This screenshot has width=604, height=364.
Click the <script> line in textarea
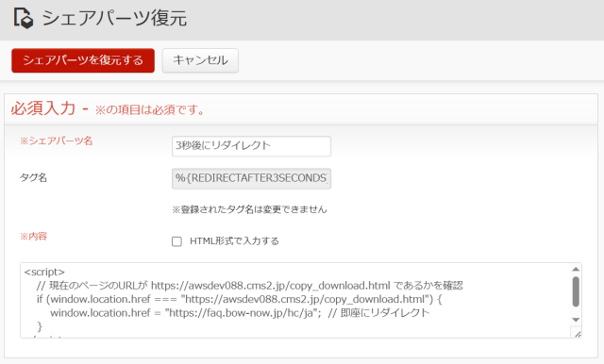(44, 272)
